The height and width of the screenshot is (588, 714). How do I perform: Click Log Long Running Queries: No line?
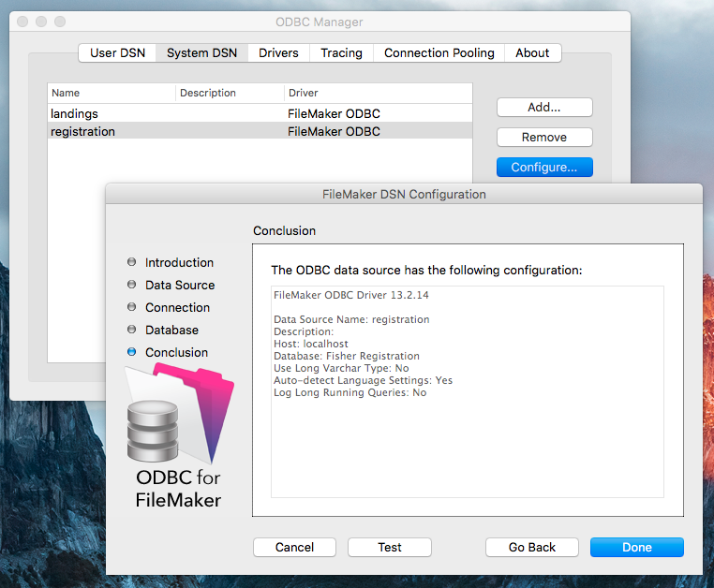(x=350, y=392)
